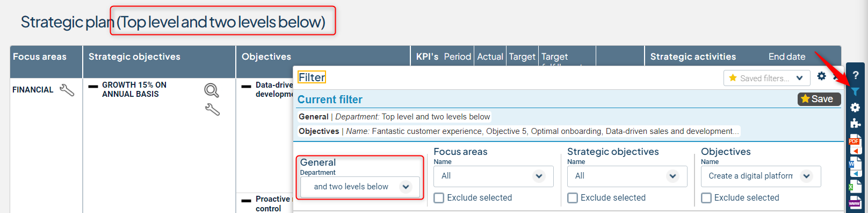Check Exclude selected under Strategic objectives
This screenshot has height=213, width=868.
[573, 198]
